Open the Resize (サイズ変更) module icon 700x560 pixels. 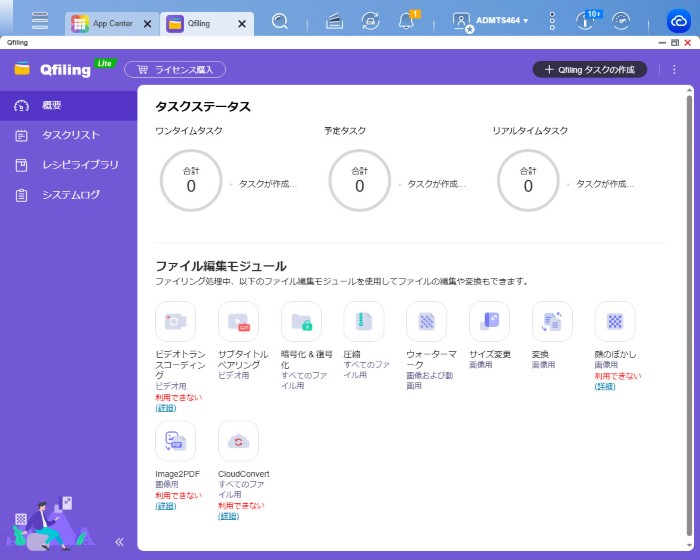pyautogui.click(x=489, y=322)
